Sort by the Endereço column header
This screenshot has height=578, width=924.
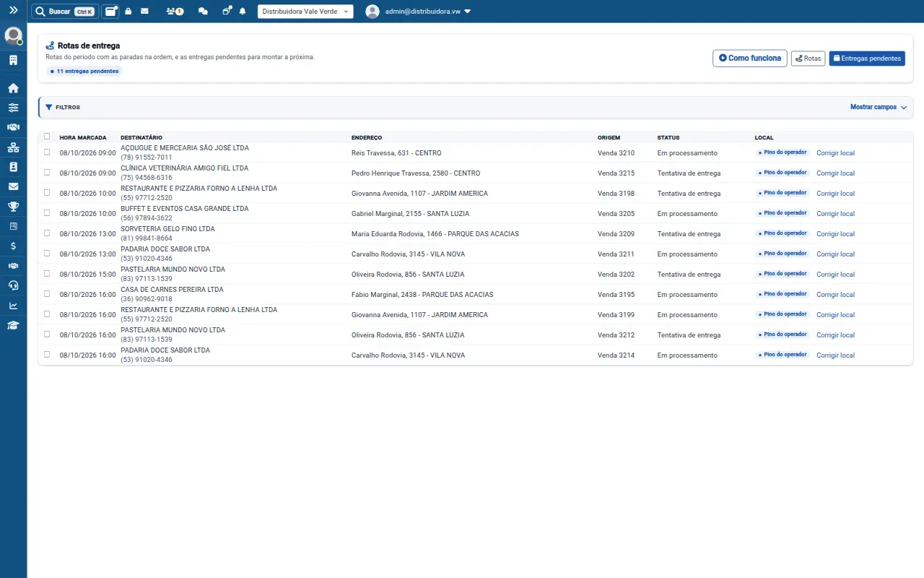click(x=367, y=137)
